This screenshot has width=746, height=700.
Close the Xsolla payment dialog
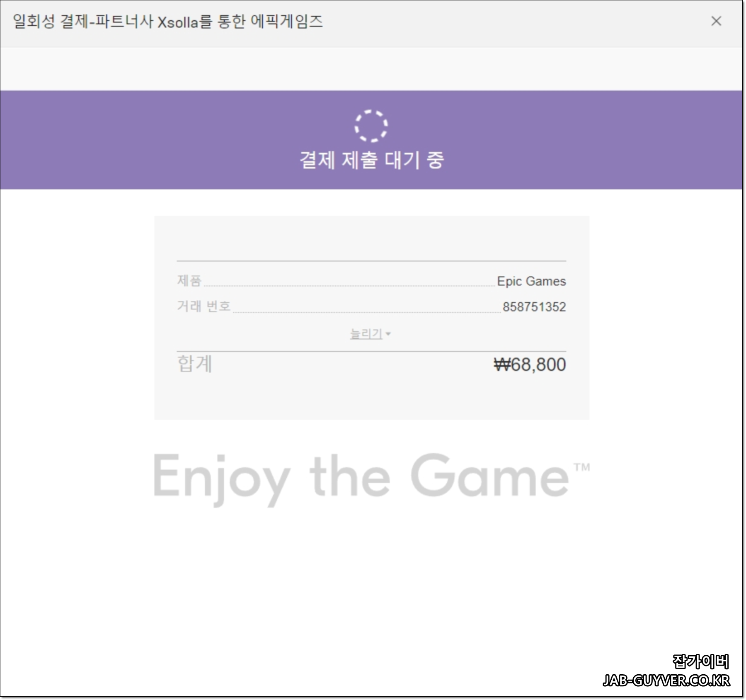(716, 21)
